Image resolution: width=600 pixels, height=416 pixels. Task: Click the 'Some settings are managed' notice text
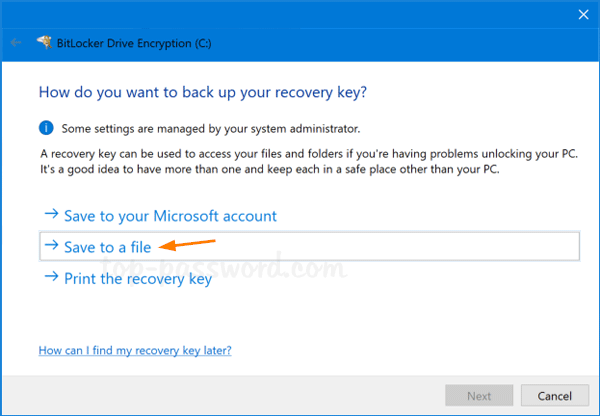point(211,128)
